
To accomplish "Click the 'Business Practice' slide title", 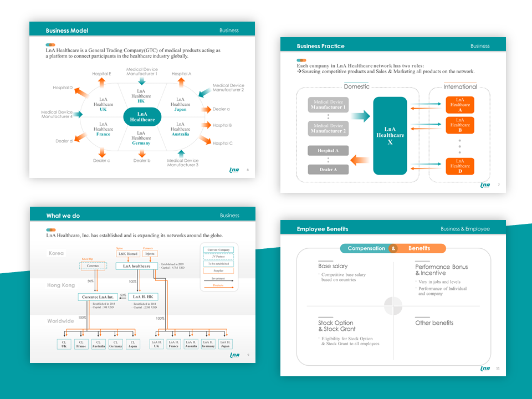I will tap(321, 46).
